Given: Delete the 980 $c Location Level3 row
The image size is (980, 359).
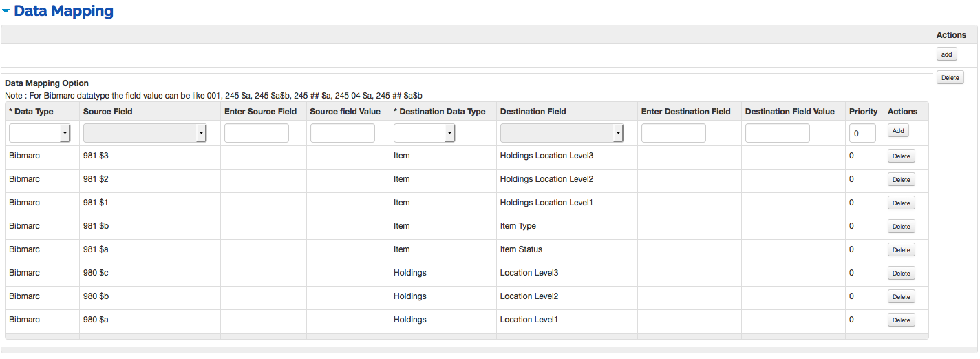Looking at the screenshot, I should click(x=901, y=274).
